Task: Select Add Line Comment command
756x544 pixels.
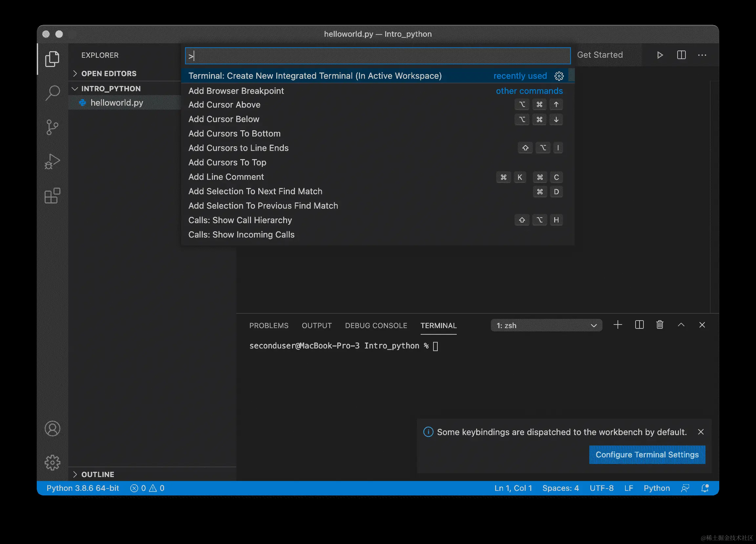Action: click(x=226, y=177)
